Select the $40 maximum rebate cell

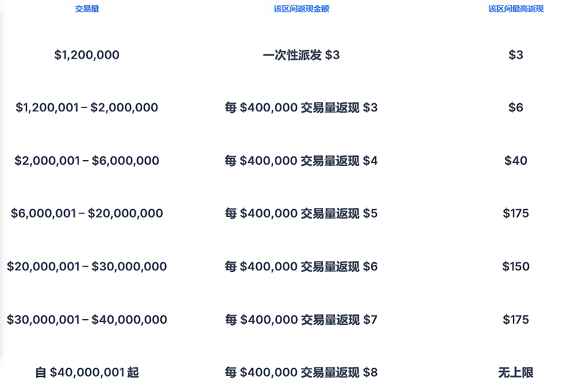tap(516, 160)
